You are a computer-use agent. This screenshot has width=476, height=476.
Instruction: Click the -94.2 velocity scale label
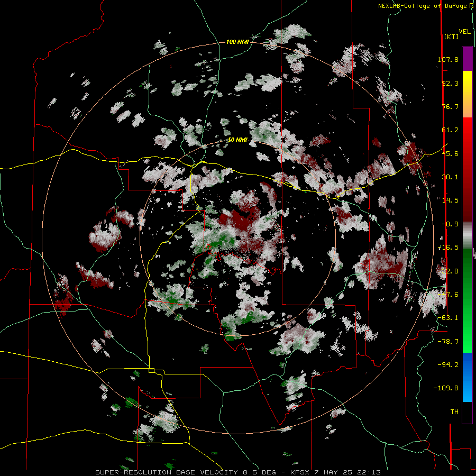[x=448, y=364]
